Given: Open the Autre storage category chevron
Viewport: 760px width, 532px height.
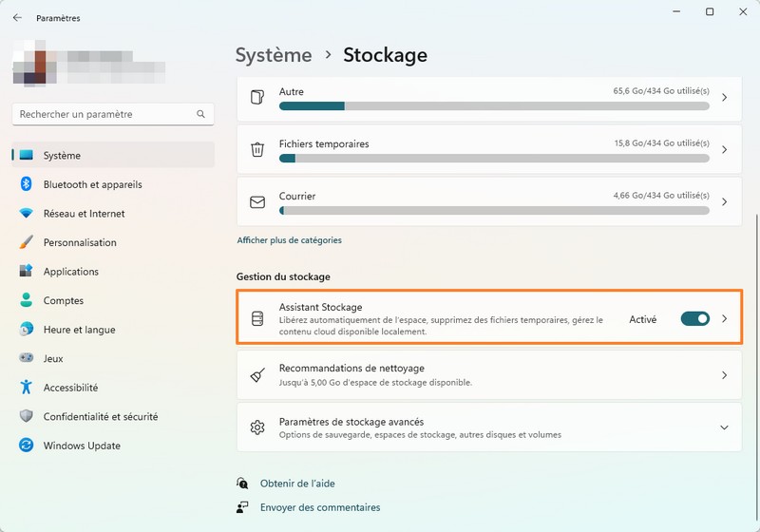Looking at the screenshot, I should coord(724,98).
